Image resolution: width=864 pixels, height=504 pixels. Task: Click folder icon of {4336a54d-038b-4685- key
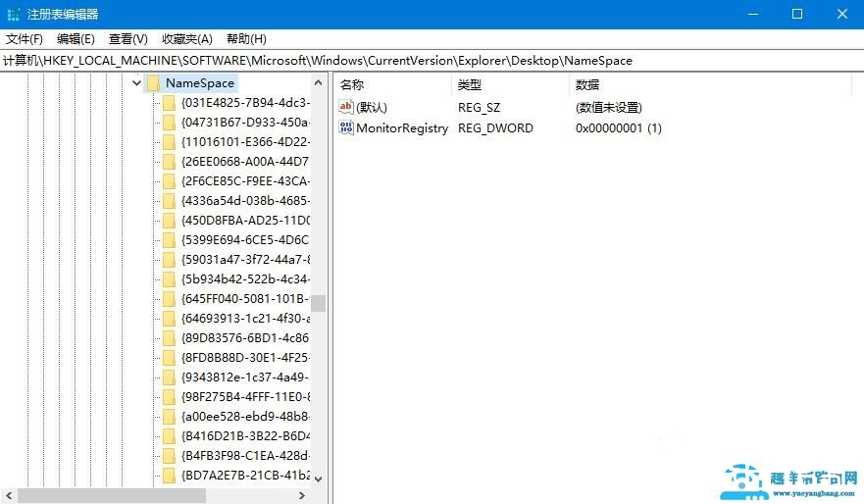(169, 200)
